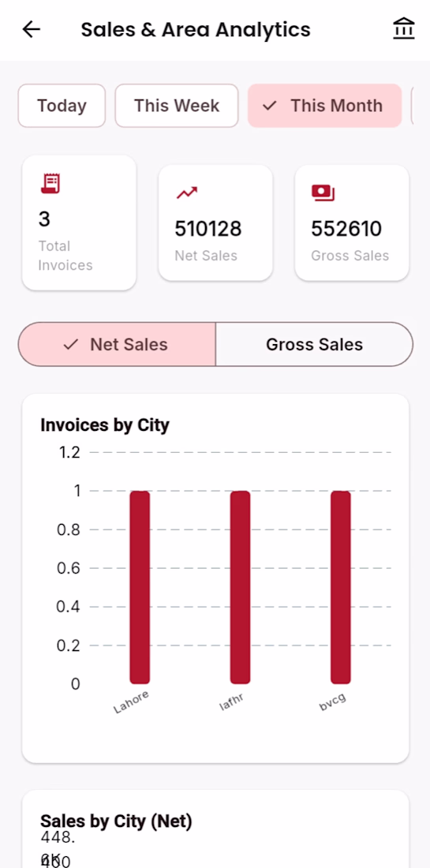Select the partially hidden filter chip
Image resolution: width=430 pixels, height=868 pixels.
(413, 106)
